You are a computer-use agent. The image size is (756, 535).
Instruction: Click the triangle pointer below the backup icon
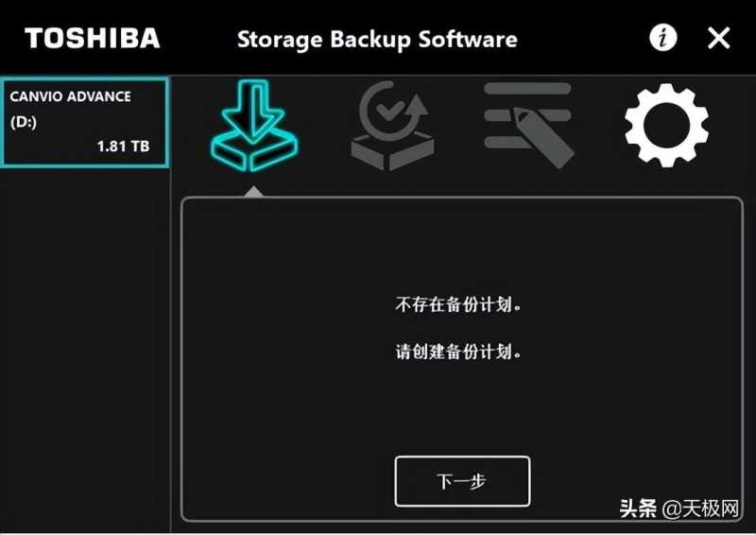(x=253, y=192)
